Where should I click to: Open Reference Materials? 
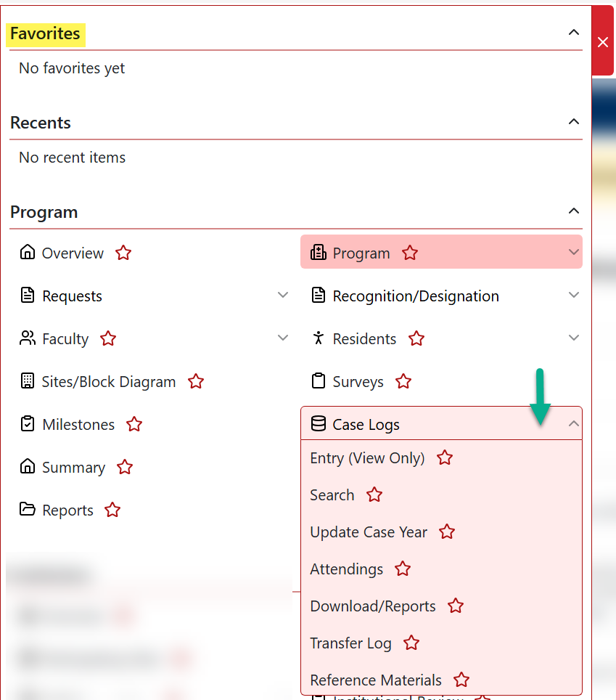[376, 680]
